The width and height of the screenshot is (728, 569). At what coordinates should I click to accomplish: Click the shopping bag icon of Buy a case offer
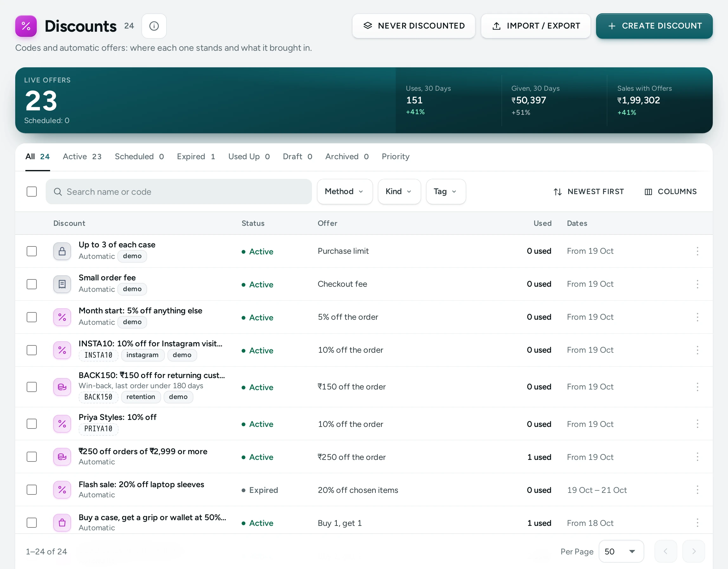(x=62, y=523)
